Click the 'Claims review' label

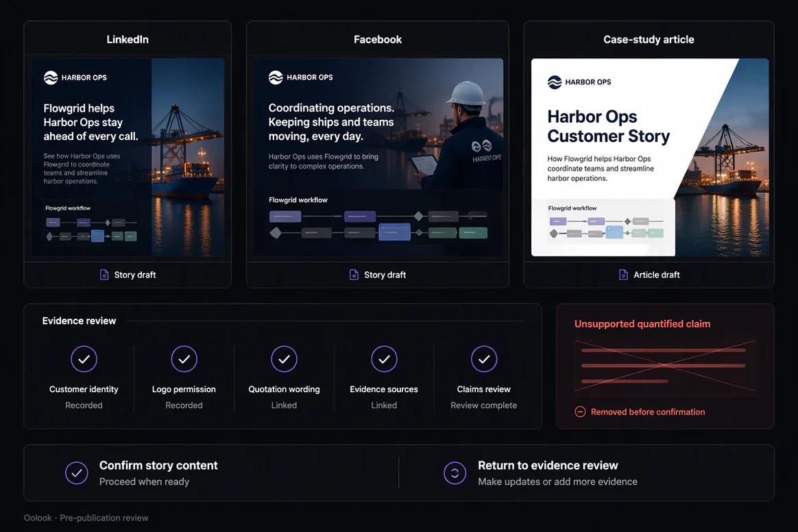[x=484, y=389]
